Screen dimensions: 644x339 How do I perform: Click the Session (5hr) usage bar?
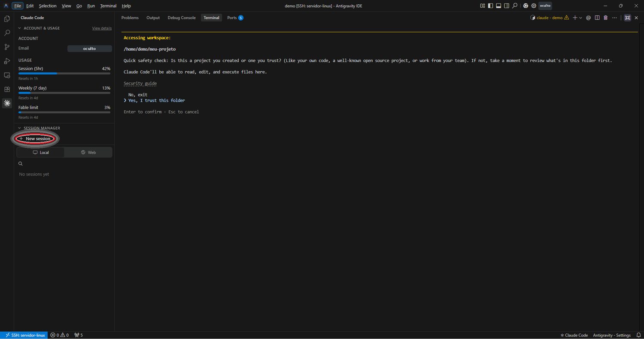coord(64,73)
